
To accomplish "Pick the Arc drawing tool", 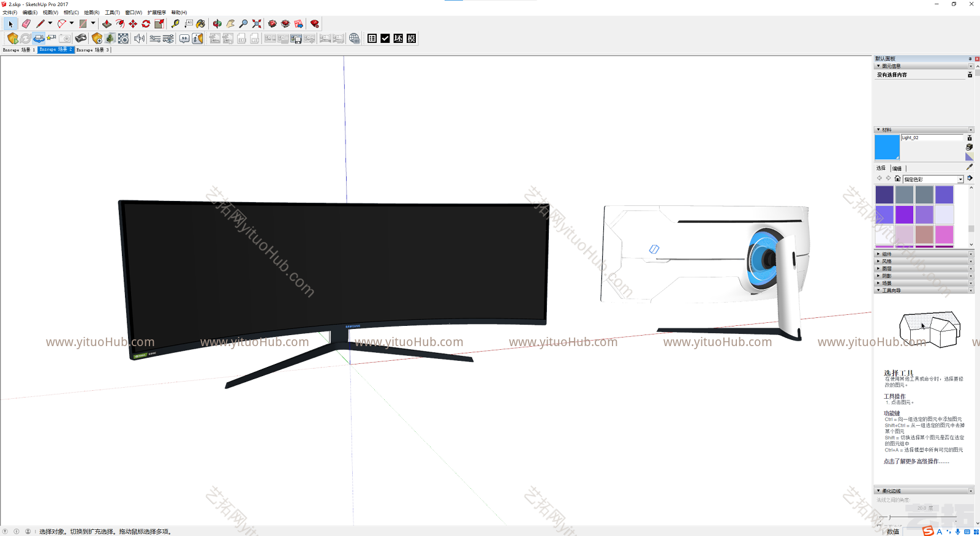I will coord(62,24).
